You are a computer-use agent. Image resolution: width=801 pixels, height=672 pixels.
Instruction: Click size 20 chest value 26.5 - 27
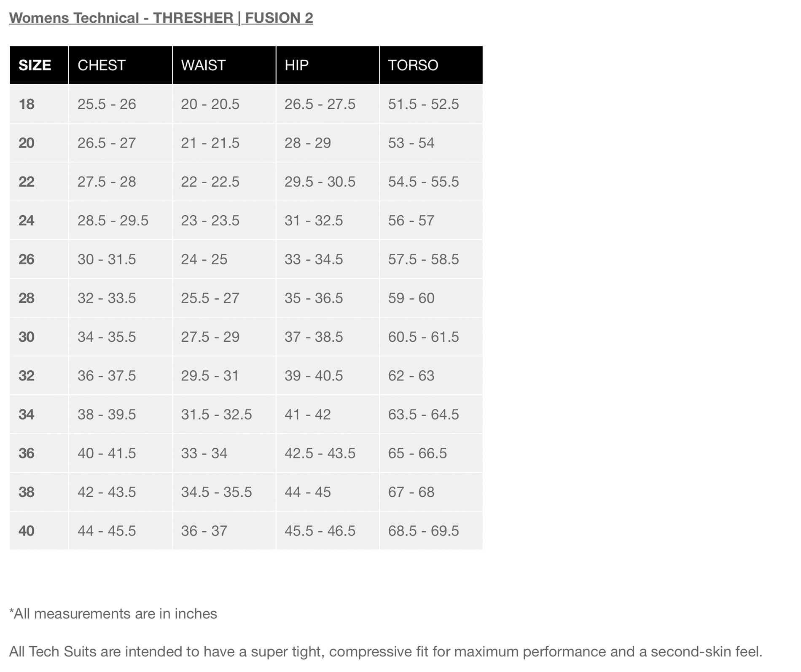pyautogui.click(x=107, y=143)
